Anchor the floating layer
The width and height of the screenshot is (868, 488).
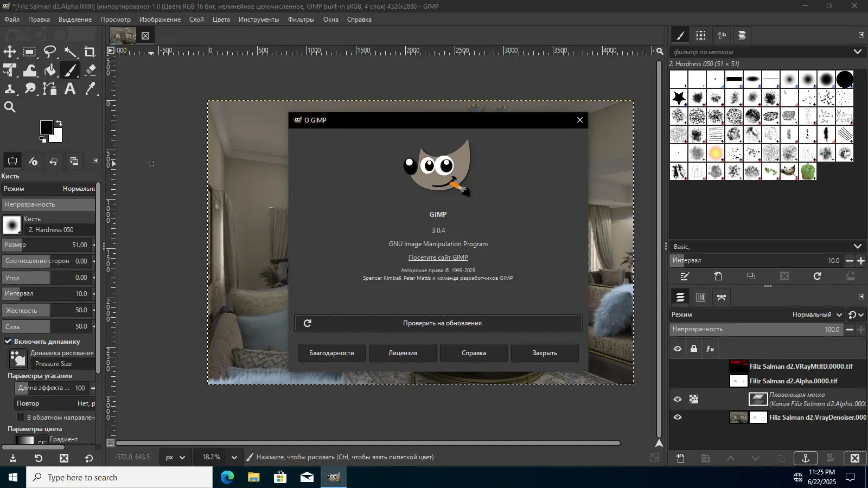pyautogui.click(x=806, y=459)
